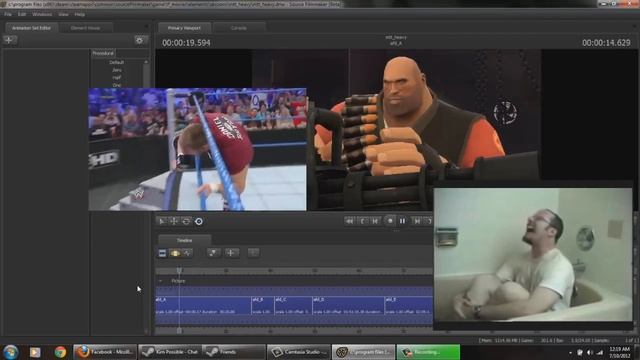
Task: Select the Timeline tab
Action: (184, 240)
